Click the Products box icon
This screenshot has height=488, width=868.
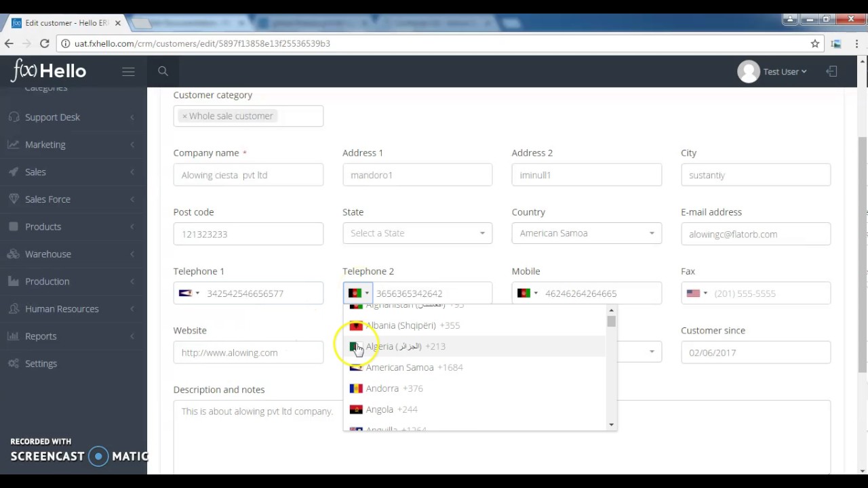pos(14,226)
